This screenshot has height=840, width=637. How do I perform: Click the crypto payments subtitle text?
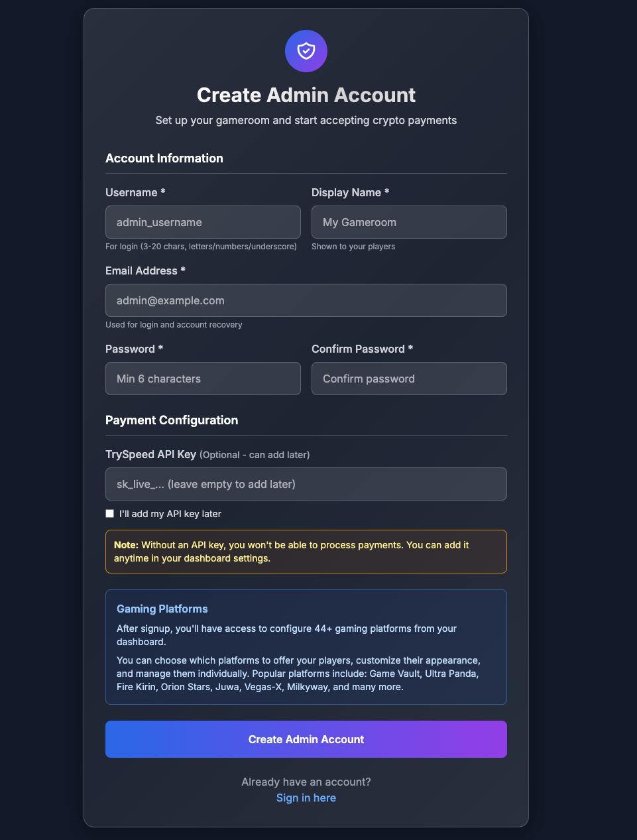click(306, 120)
